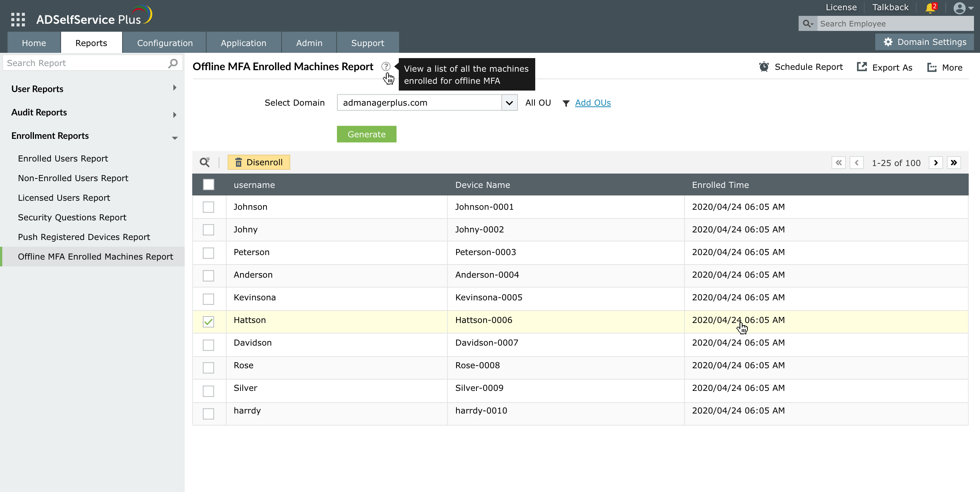The image size is (980, 492).
Task: Open the Select Domain dropdown
Action: pos(509,103)
